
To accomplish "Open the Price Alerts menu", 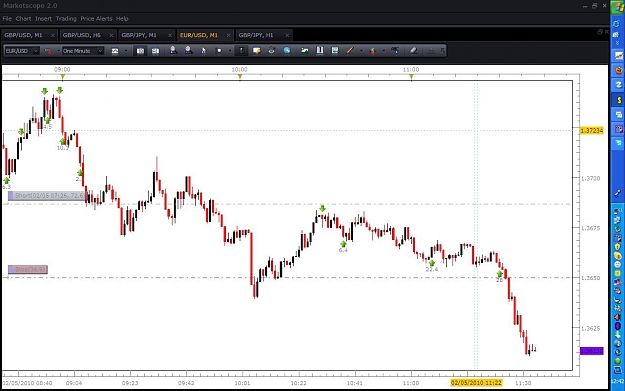I will (x=96, y=19).
